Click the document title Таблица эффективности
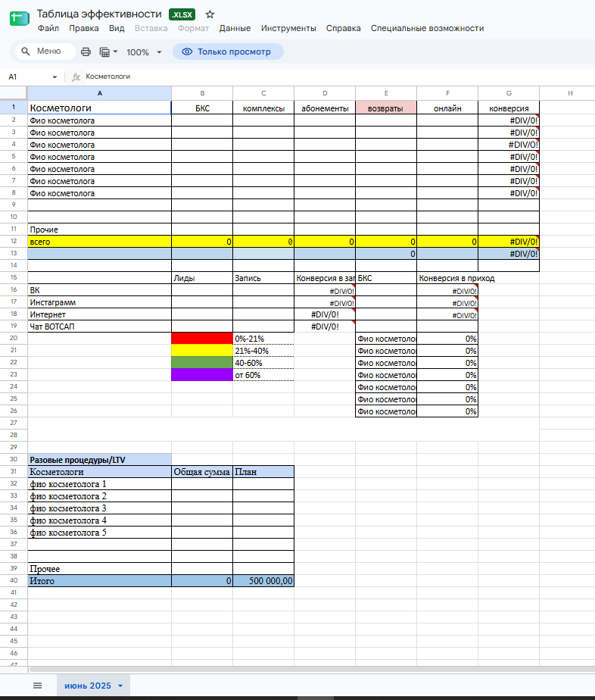The width and height of the screenshot is (595, 700). pos(99,14)
